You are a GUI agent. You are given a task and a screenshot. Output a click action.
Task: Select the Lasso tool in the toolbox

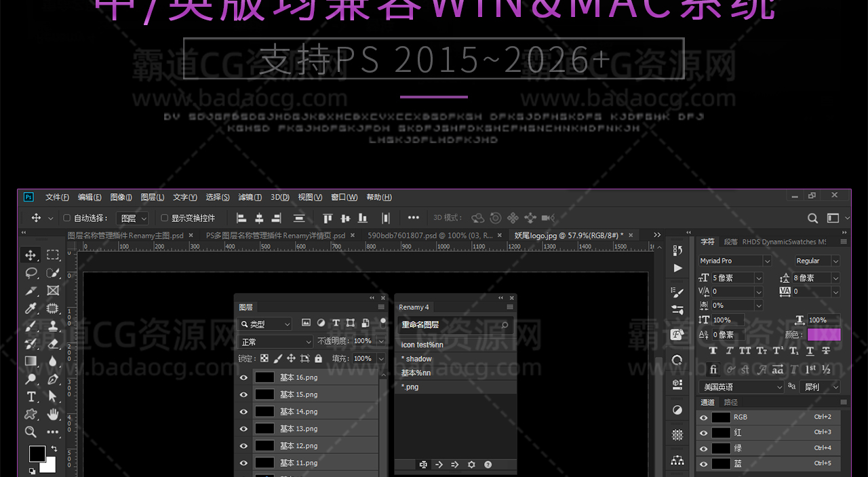(31, 273)
